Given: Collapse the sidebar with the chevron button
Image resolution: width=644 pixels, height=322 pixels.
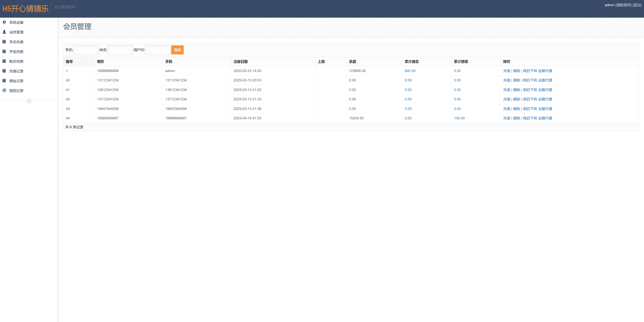Looking at the screenshot, I should point(29,101).
